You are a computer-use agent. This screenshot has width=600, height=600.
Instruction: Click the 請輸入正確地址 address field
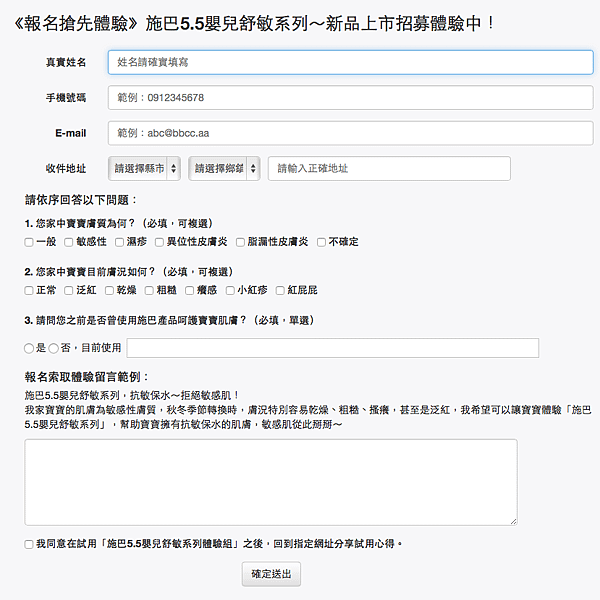[389, 168]
